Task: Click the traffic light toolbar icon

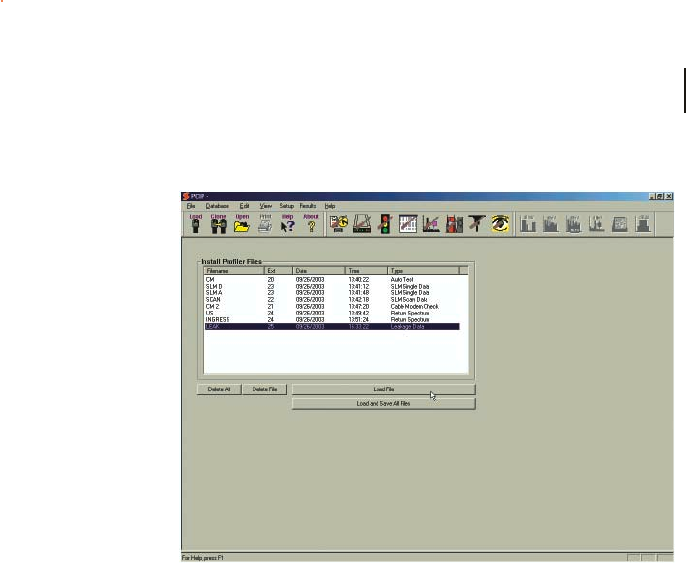Action: (385, 224)
